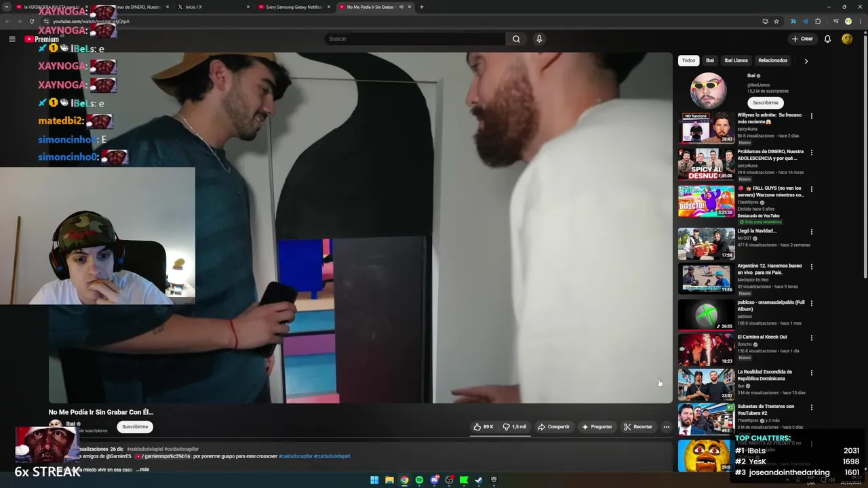Screen dimensions: 868x488
Task: Click Ibai channel avatar in sidebar
Action: click(x=708, y=90)
